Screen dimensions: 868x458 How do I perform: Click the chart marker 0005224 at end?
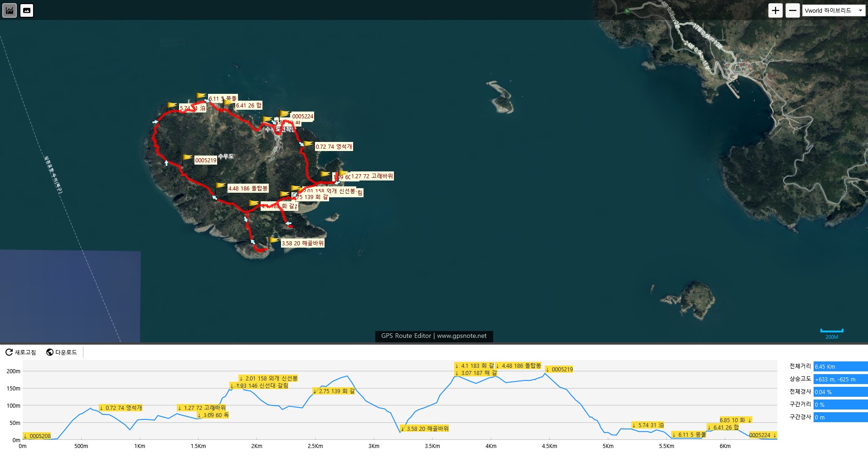[x=763, y=435]
